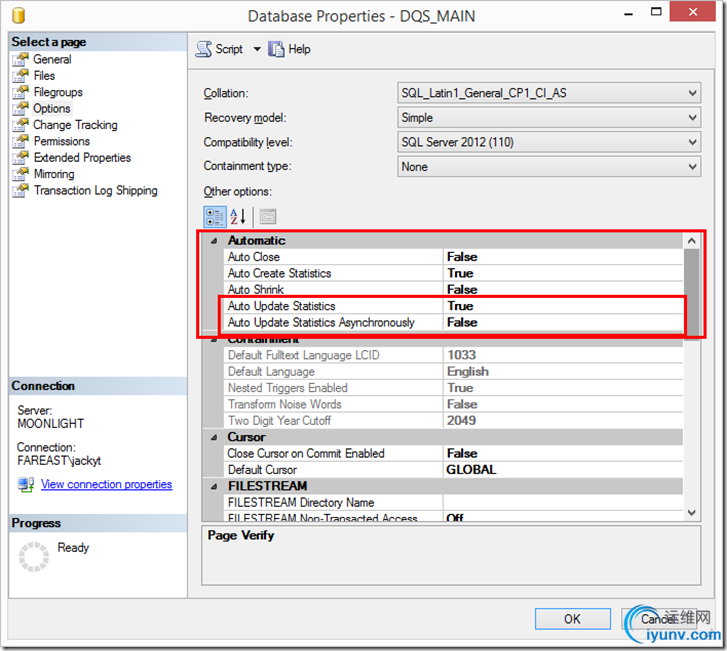This screenshot has height=651, width=727.
Task: Click the Property Pages grid icon
Action: [268, 217]
